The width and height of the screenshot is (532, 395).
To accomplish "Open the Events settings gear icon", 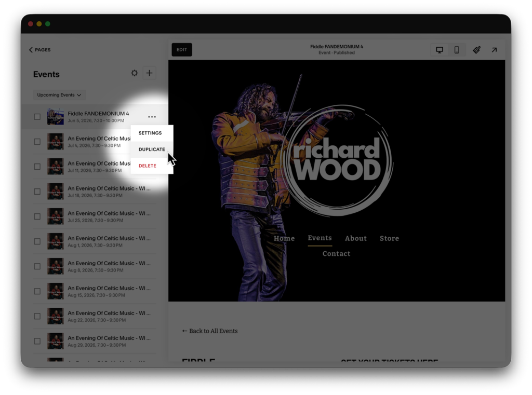I will pos(135,73).
